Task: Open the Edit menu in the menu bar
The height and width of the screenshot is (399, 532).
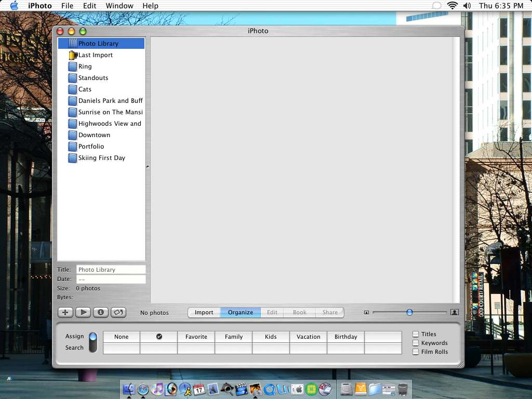Action: 89,6
